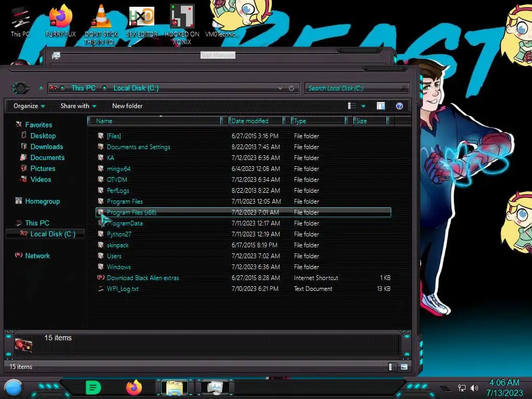Open the Share with dropdown menu

point(78,106)
